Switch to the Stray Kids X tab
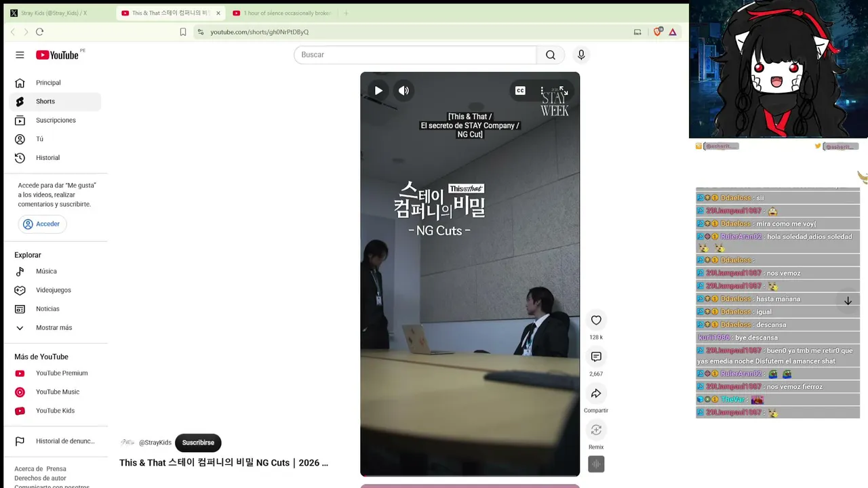Screen dimensions: 868x488 (x=56, y=13)
